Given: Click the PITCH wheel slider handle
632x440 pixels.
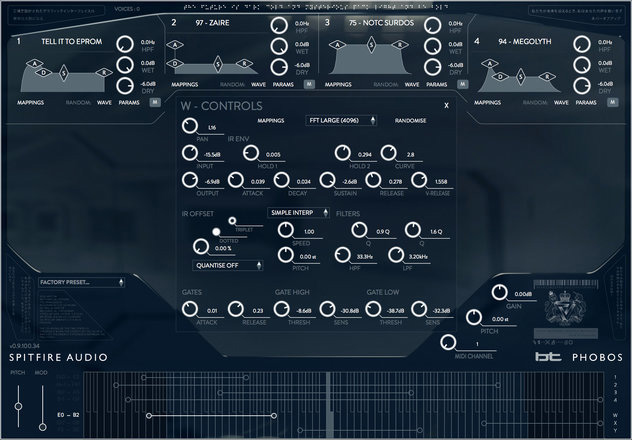Looking at the screenshot, I should pos(18,406).
